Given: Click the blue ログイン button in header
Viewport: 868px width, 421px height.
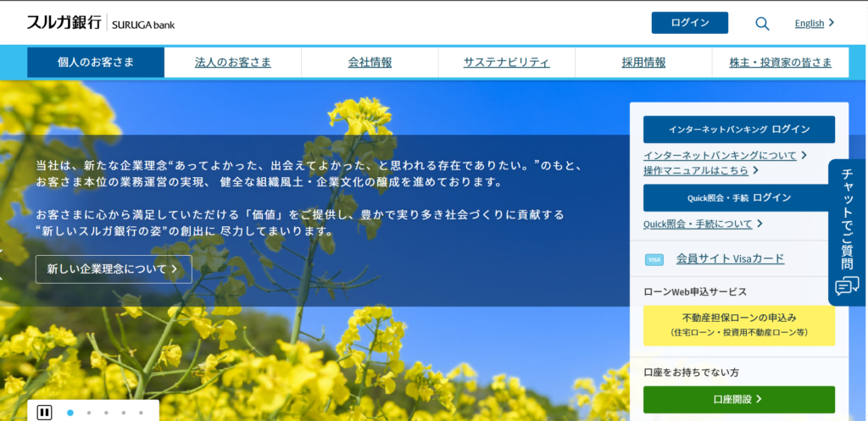Looking at the screenshot, I should pyautogui.click(x=690, y=23).
